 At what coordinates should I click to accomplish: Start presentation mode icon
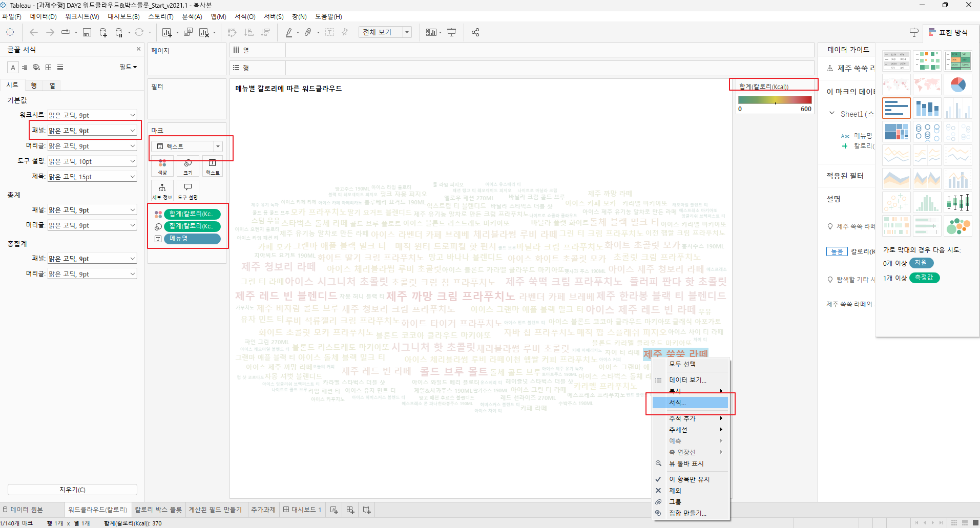click(x=451, y=32)
